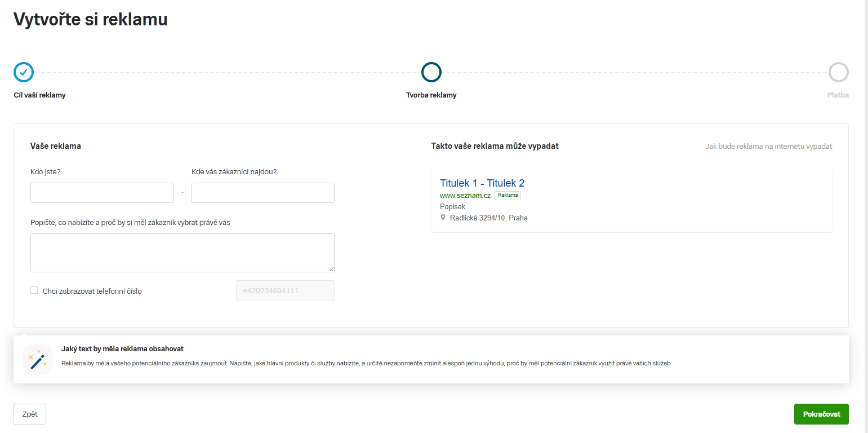Screen dimensions: 868x433
Task: Open 'Jak bude reklama na internetu vypadat' link
Action: click(x=768, y=147)
